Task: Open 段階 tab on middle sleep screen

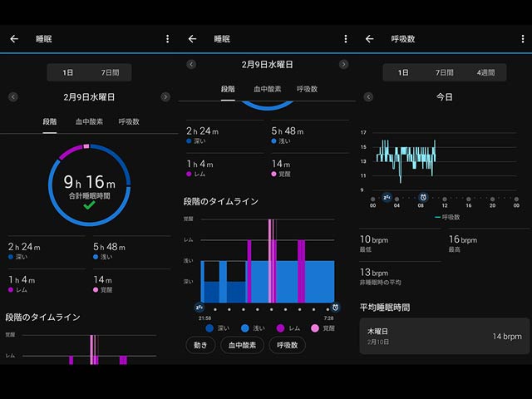Action: [228, 89]
